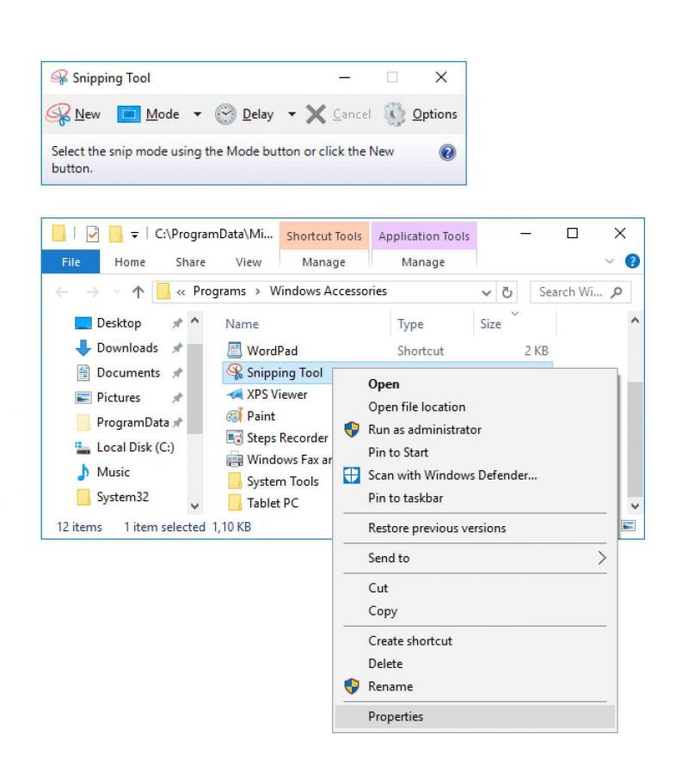Choose Rename in the context menu
The width and height of the screenshot is (688, 784).
click(x=475, y=687)
